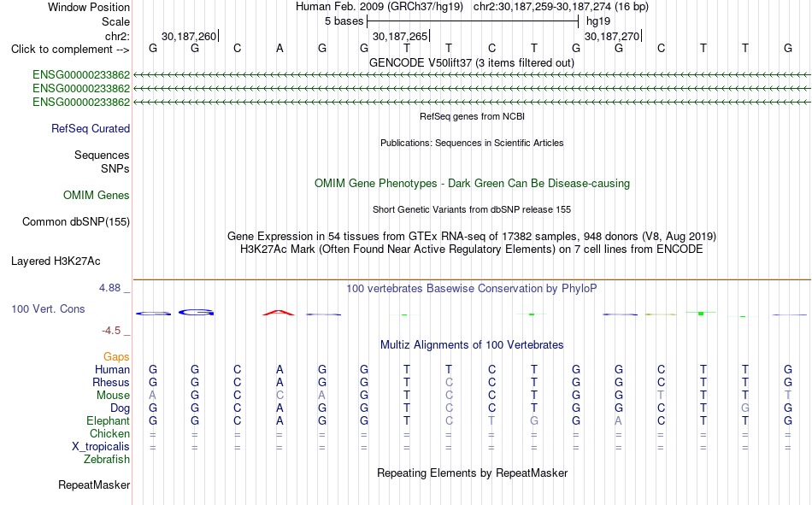Click the faded G in Dog row
Screen dimensions: 812x505
(x=744, y=408)
